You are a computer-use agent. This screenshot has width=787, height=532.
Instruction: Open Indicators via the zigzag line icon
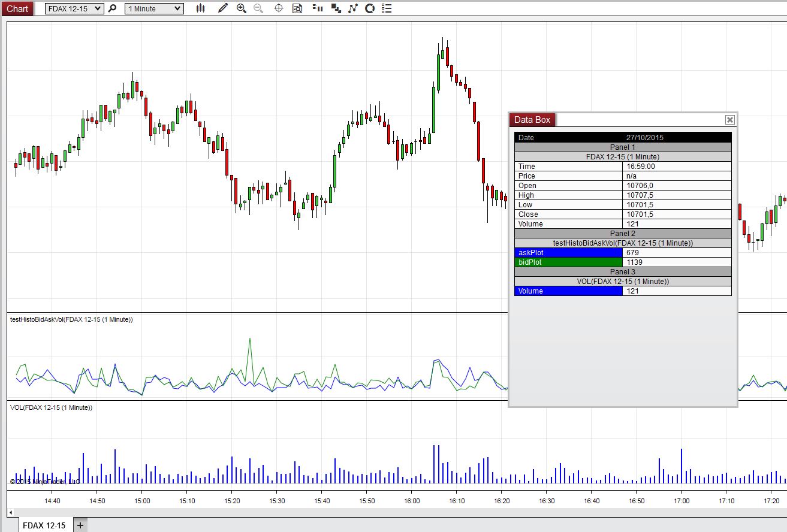click(x=353, y=8)
